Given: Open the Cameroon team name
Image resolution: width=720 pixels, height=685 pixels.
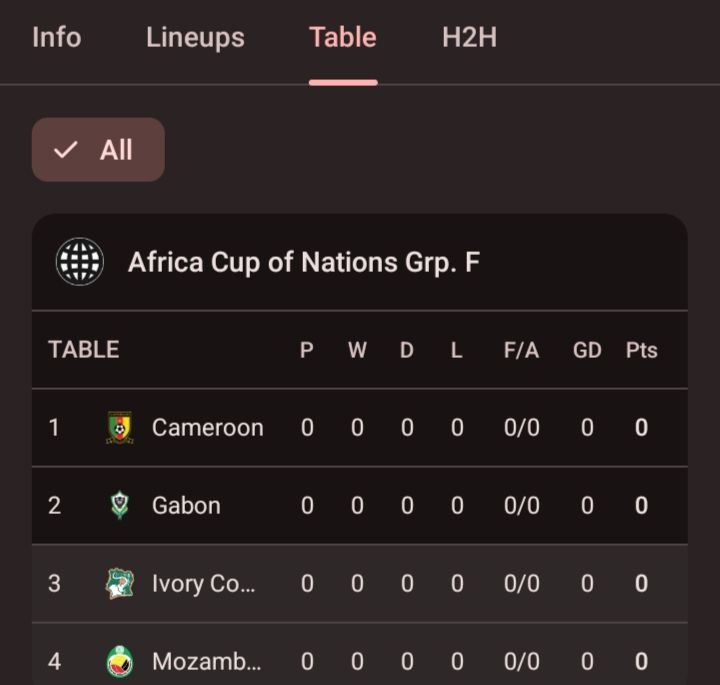Looking at the screenshot, I should (x=208, y=428).
